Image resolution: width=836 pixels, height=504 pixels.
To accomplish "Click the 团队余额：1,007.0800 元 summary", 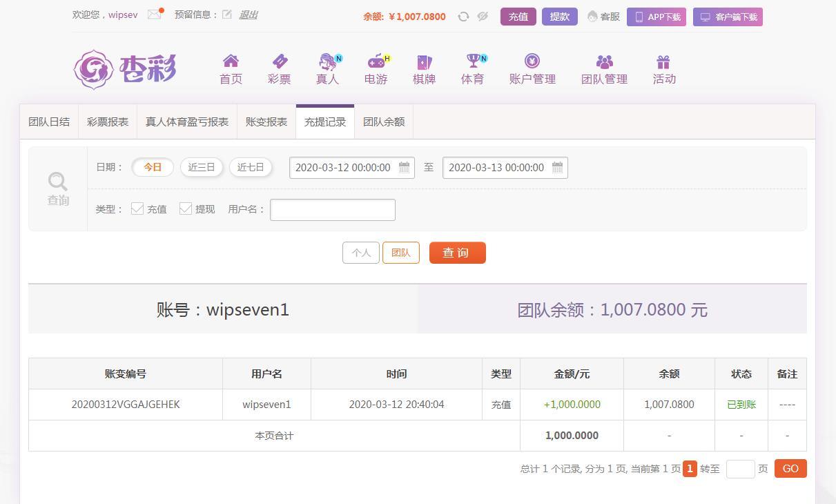I will (x=612, y=309).
